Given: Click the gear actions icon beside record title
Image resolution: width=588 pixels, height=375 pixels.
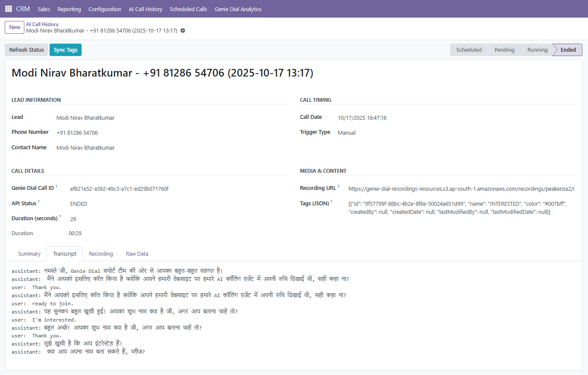Looking at the screenshot, I should 183,31.
